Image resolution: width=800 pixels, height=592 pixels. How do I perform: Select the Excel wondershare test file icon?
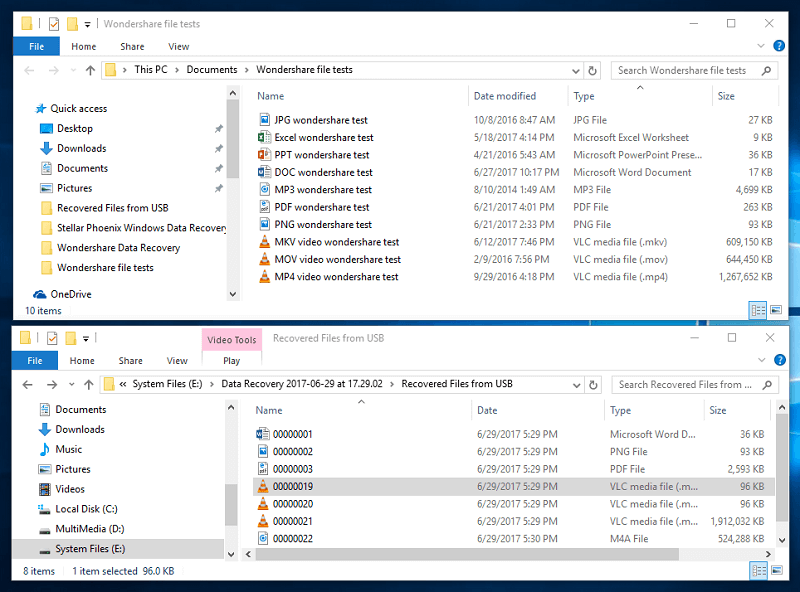pos(264,137)
